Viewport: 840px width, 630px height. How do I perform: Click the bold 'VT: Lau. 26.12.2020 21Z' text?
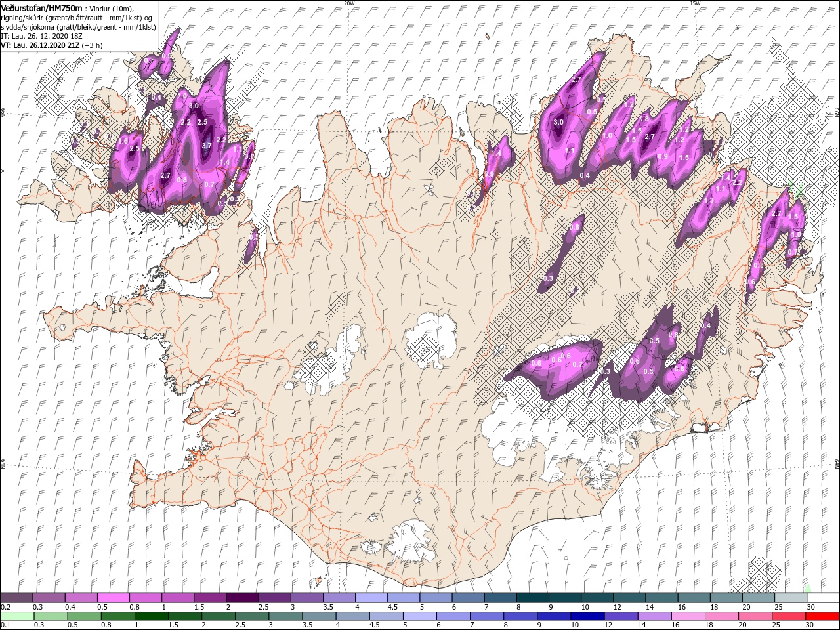(40, 46)
